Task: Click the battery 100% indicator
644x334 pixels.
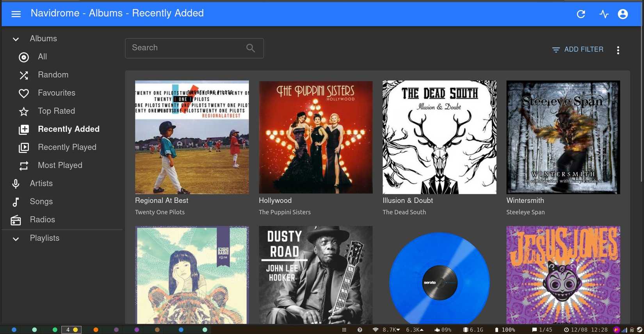Action: tap(505, 330)
